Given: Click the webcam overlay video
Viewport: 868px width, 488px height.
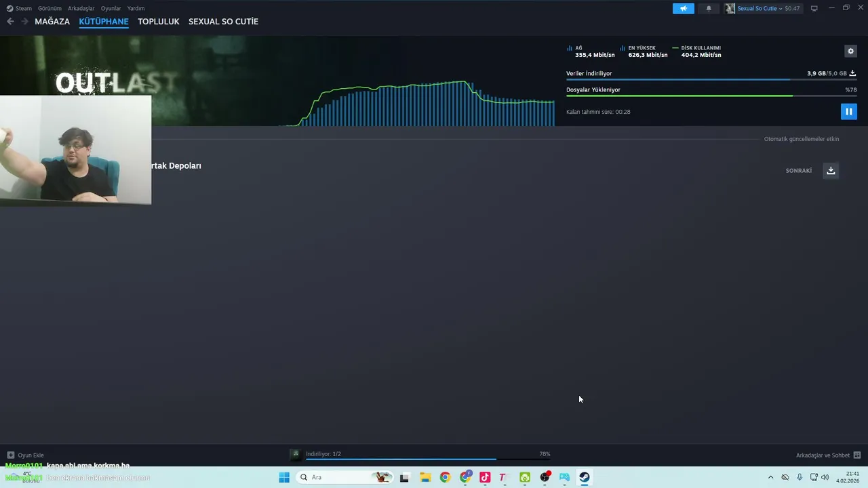Looking at the screenshot, I should click(75, 149).
